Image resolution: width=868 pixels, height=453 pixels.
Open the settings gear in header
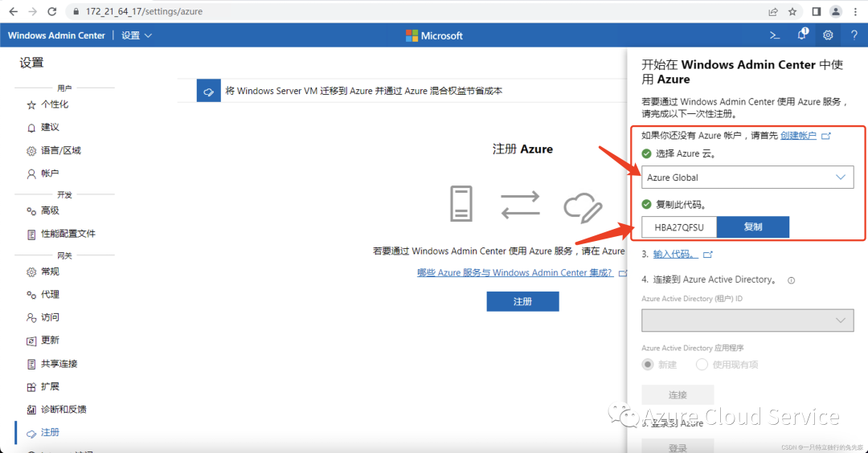pyautogui.click(x=828, y=35)
